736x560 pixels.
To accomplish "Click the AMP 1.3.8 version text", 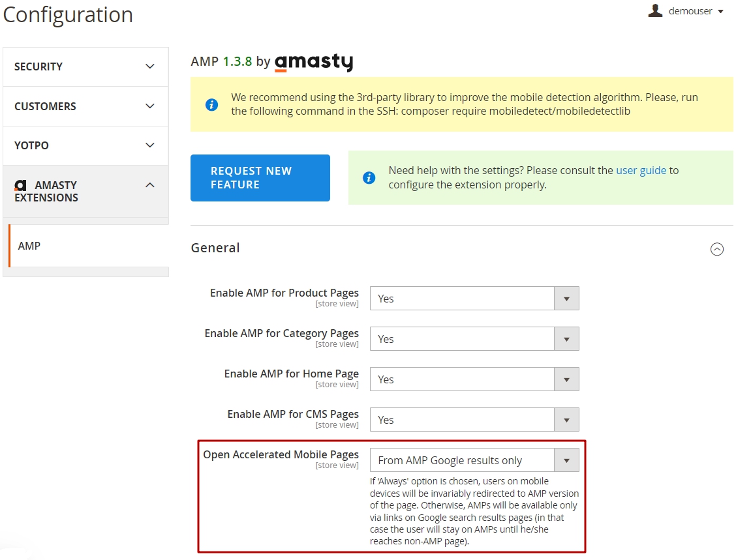I will point(221,61).
